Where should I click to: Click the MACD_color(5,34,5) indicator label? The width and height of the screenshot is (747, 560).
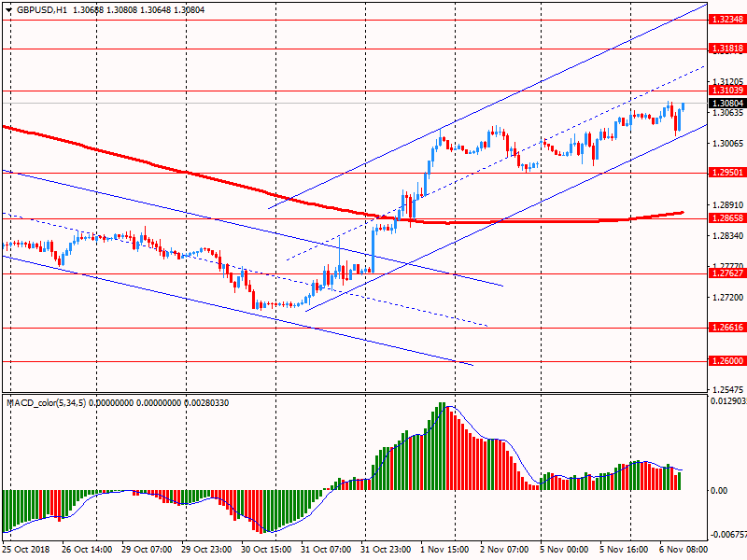tap(46, 403)
